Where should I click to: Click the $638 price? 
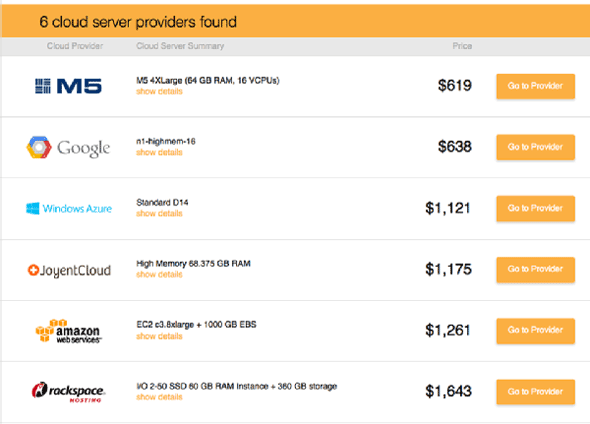[455, 146]
